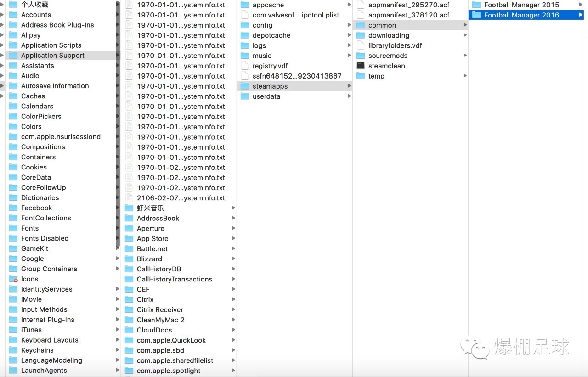Select the "Calendars" folder name
Screen dimensions: 588x377
coord(37,107)
